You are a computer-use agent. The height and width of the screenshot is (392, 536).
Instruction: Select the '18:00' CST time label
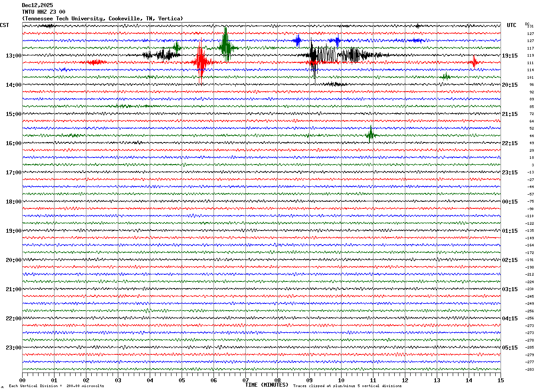(14, 202)
